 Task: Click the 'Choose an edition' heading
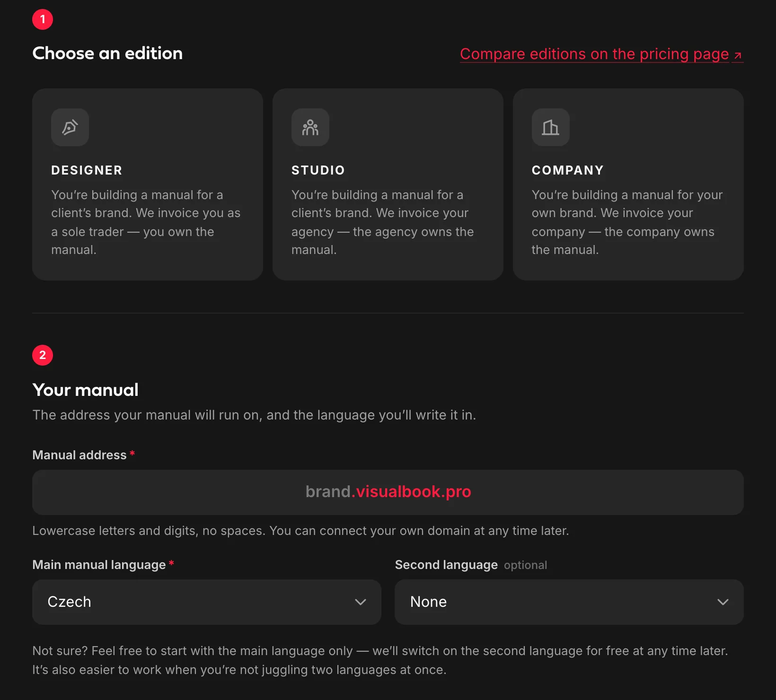[x=107, y=53]
